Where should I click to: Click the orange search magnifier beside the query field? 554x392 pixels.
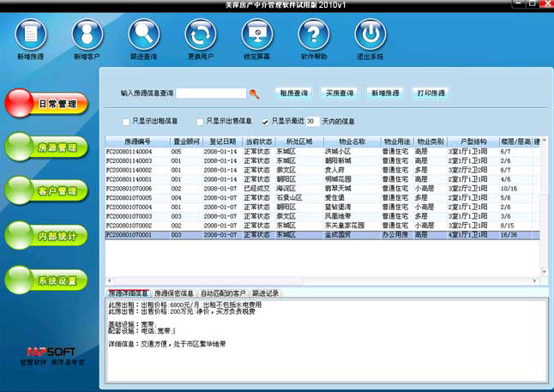pos(254,93)
